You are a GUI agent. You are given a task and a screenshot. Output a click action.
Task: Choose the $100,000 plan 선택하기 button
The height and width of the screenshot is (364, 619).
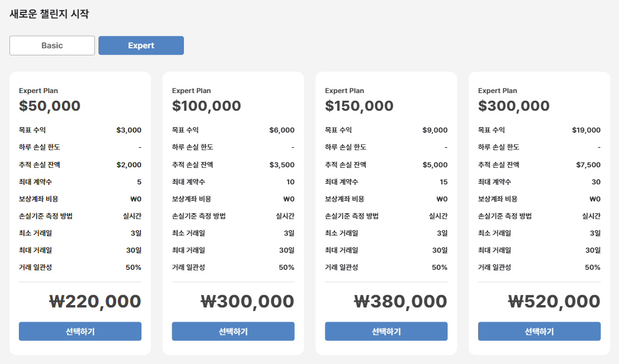pos(233,332)
